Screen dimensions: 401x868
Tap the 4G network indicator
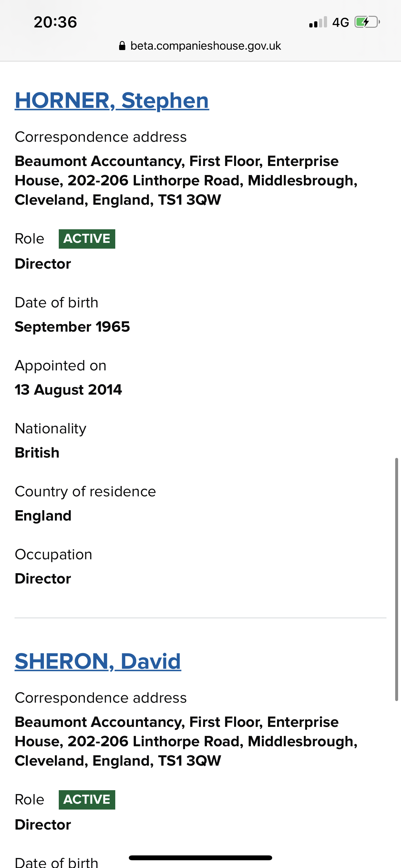[x=340, y=23]
